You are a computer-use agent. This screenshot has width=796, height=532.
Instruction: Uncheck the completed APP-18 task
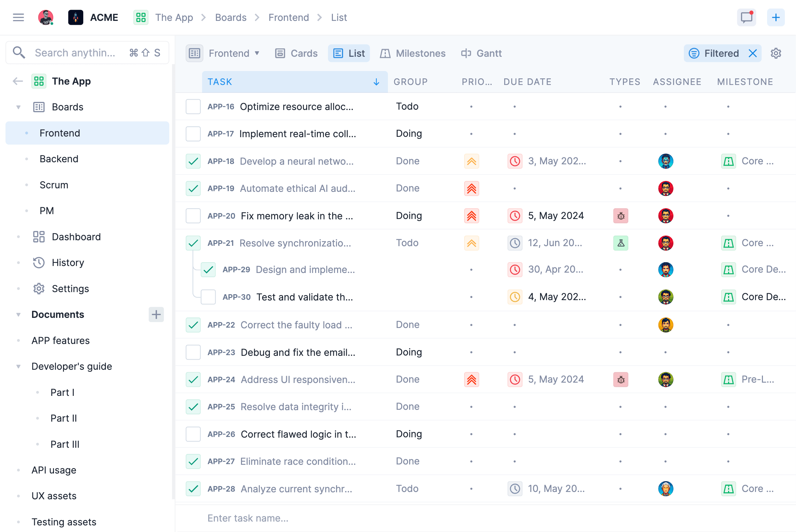(x=193, y=161)
